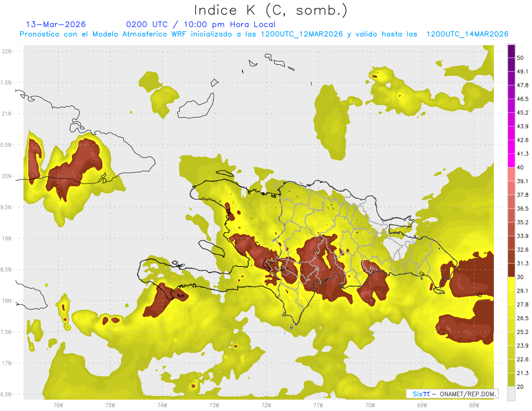Click the legend value "25.2"
Screen dimensions: 532x411
(x=523, y=332)
